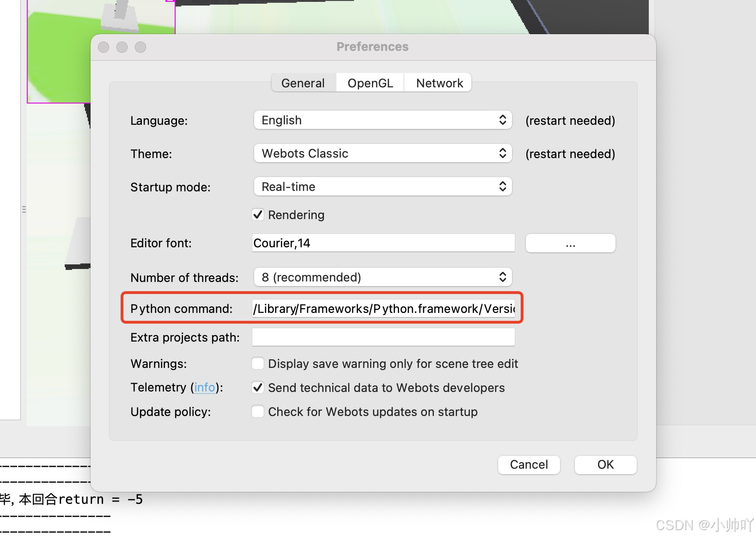The image size is (756, 538).
Task: Click the 'Telemetry' label text
Action: coord(158,387)
